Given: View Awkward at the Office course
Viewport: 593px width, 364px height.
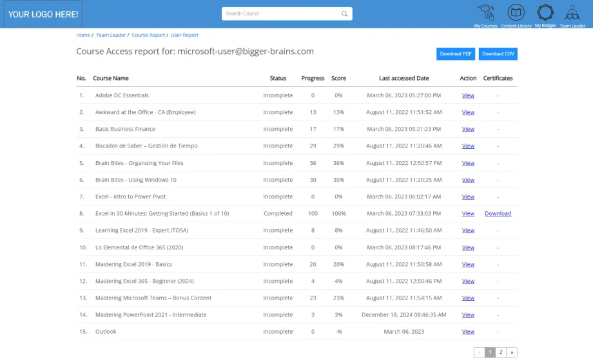Looking at the screenshot, I should pyautogui.click(x=468, y=112).
